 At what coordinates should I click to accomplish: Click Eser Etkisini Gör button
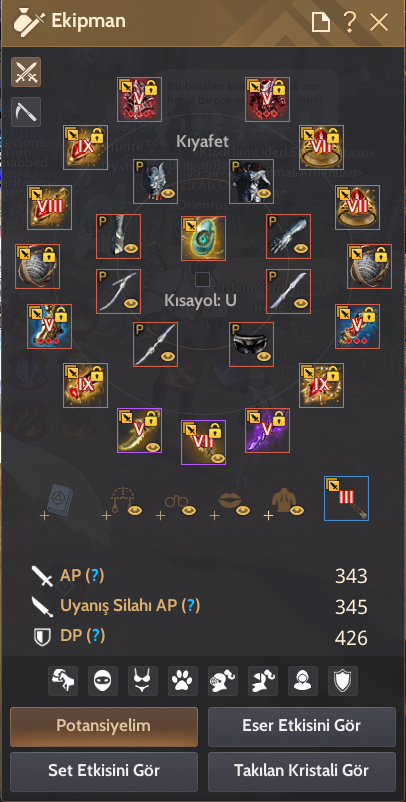coord(302,726)
